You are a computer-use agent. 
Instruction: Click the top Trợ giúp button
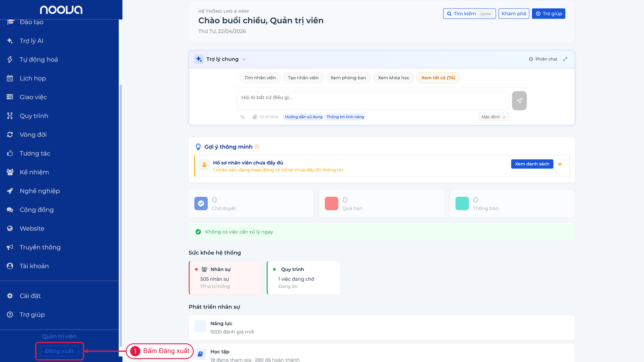pyautogui.click(x=549, y=14)
